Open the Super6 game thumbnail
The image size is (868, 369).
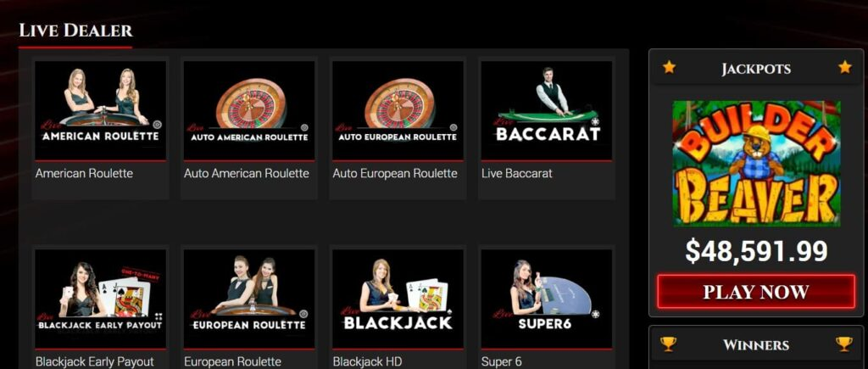click(x=547, y=299)
